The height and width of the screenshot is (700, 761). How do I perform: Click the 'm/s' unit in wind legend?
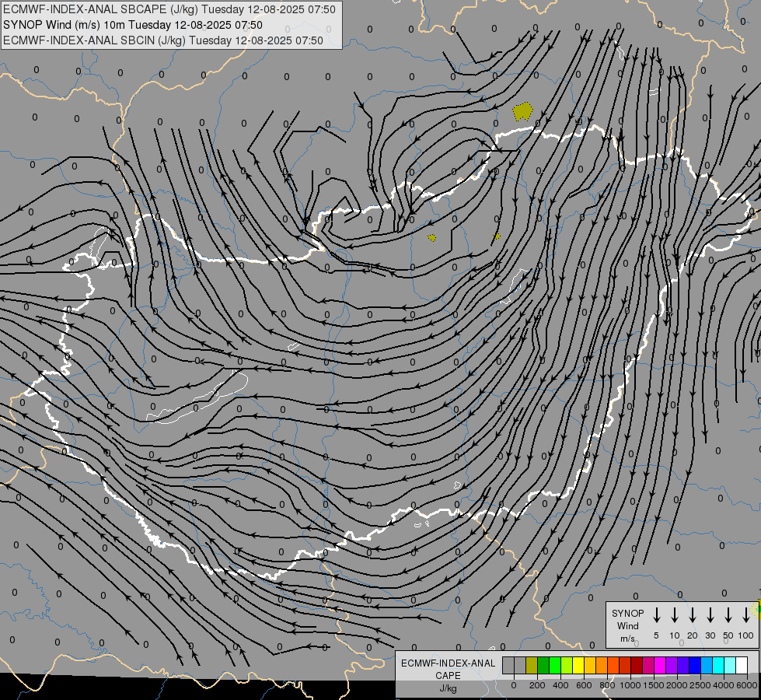(627, 639)
